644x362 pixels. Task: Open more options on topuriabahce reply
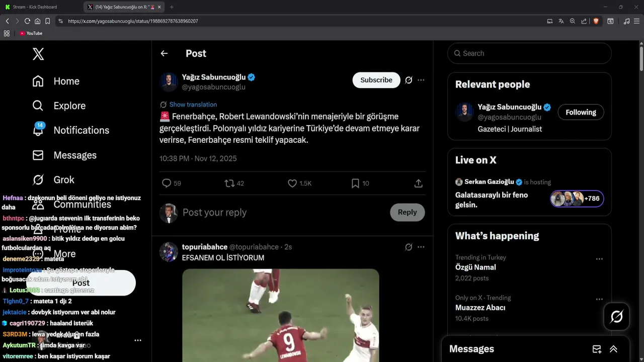click(x=421, y=247)
